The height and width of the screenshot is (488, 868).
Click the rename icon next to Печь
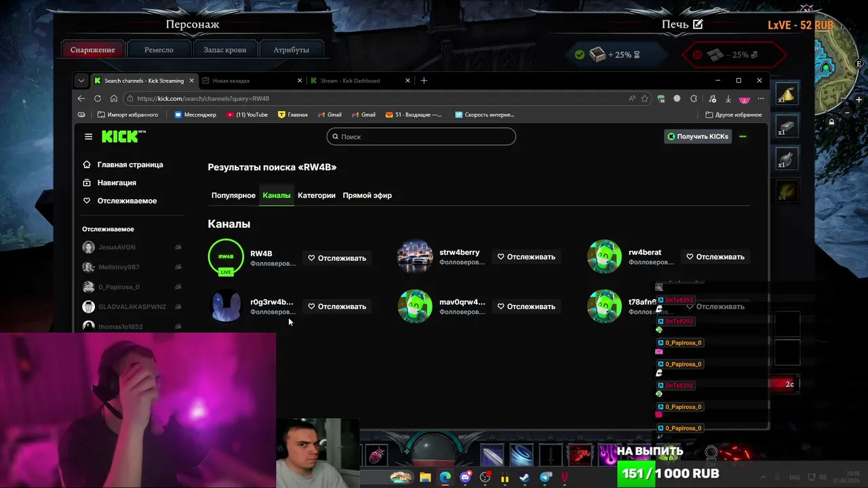[698, 24]
